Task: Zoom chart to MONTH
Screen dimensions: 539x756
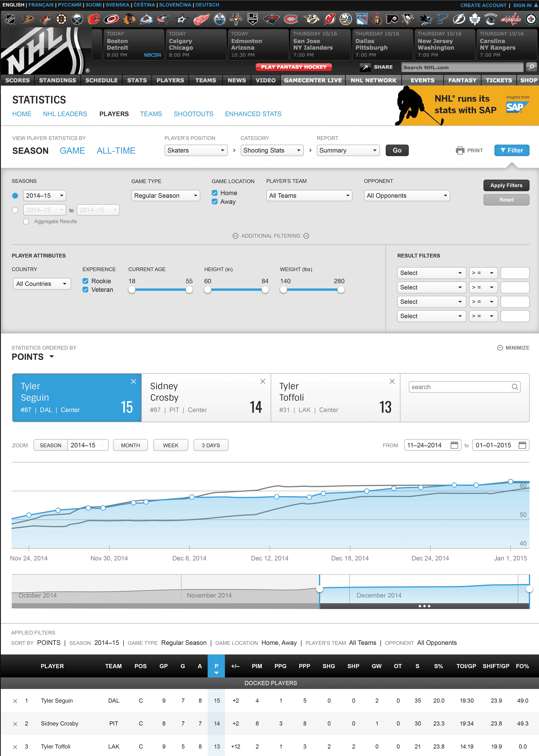Action: pos(130,445)
